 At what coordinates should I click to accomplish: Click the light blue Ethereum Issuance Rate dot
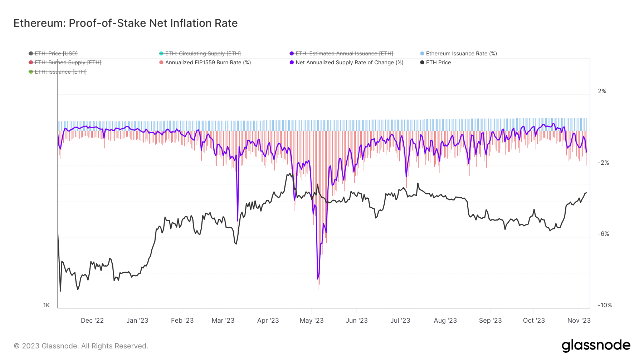[x=422, y=54]
